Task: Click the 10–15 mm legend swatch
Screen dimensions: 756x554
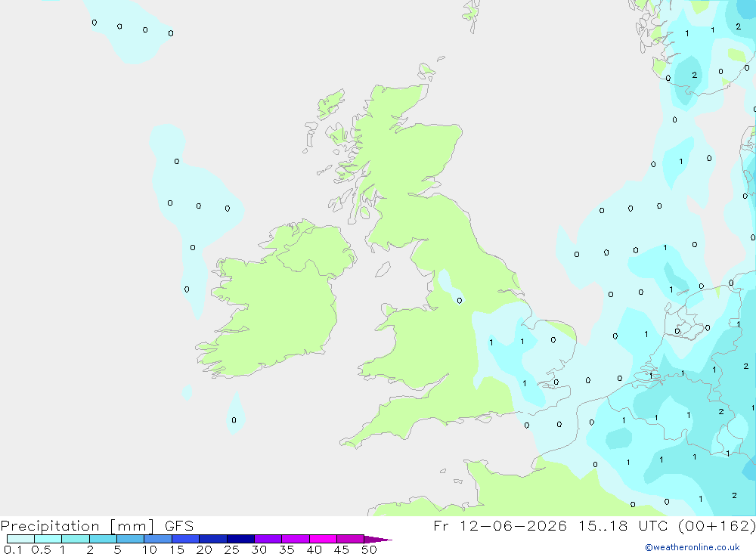Action: 158,539
